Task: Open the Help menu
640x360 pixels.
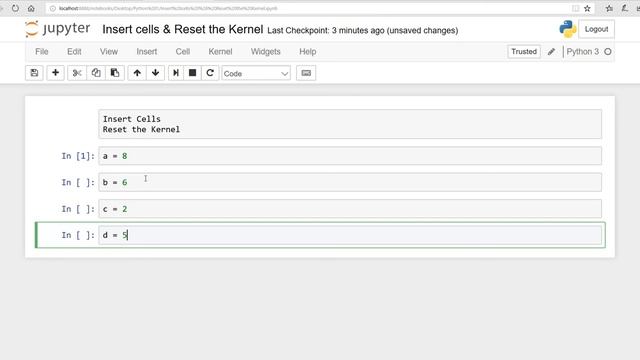Action: click(308, 52)
